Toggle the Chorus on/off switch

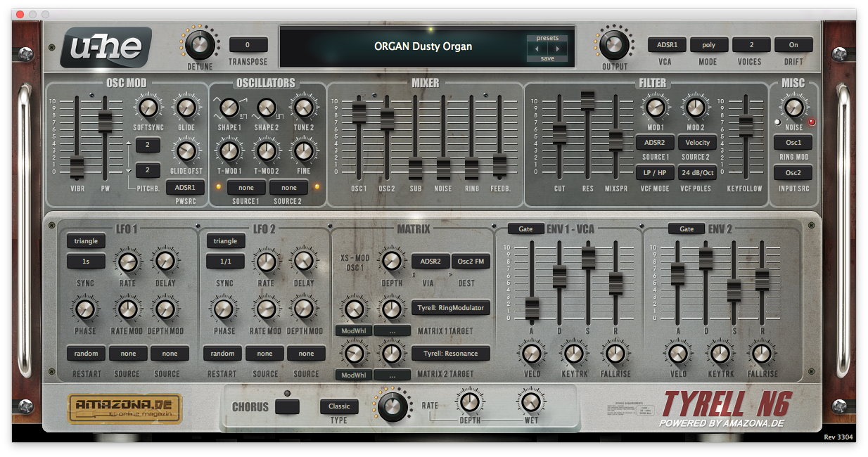point(287,406)
